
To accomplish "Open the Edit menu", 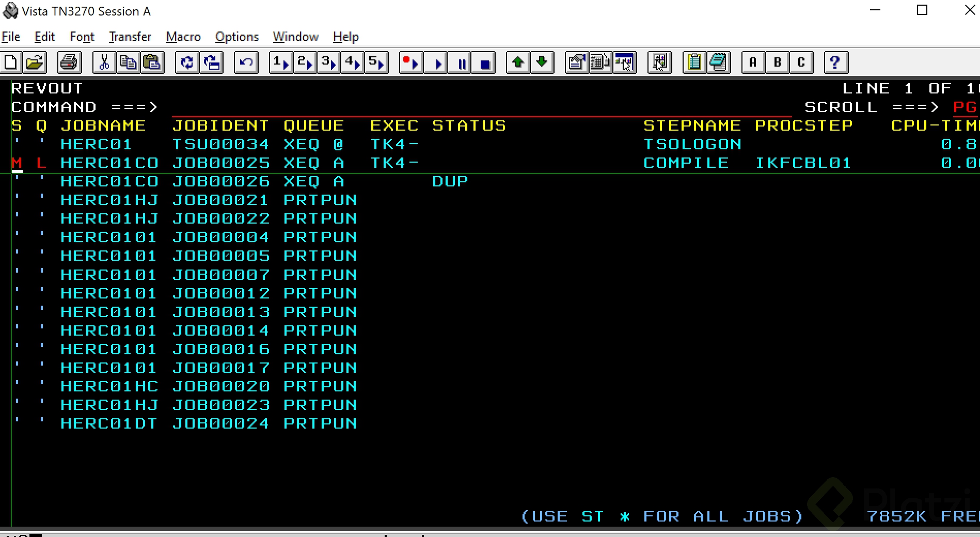I will (x=45, y=37).
